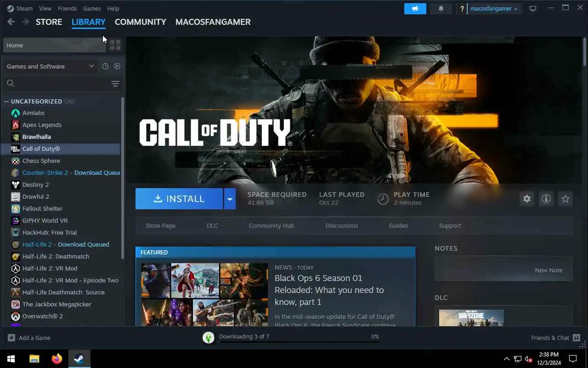This screenshot has width=588, height=368.
Task: Open File Explorer from taskbar
Action: (x=34, y=359)
